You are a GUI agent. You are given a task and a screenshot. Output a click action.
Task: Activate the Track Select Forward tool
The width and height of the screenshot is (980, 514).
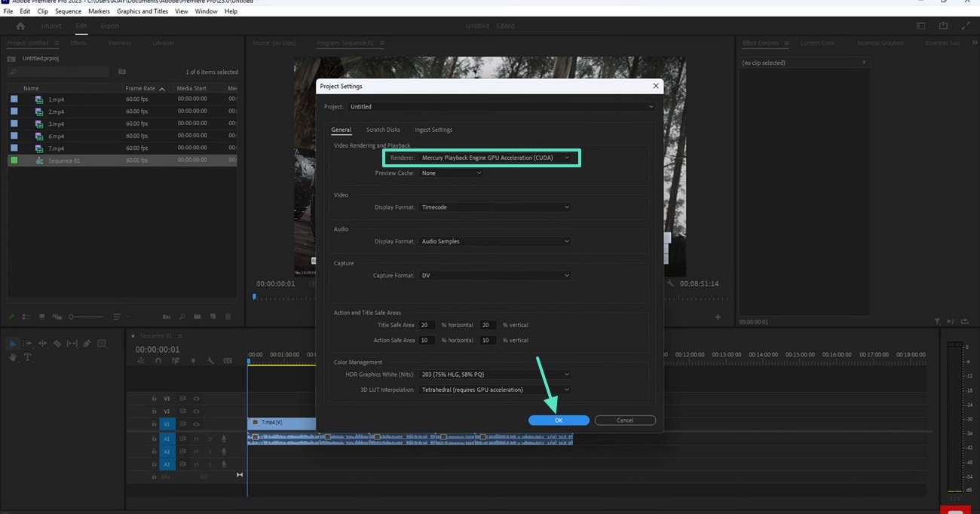28,344
